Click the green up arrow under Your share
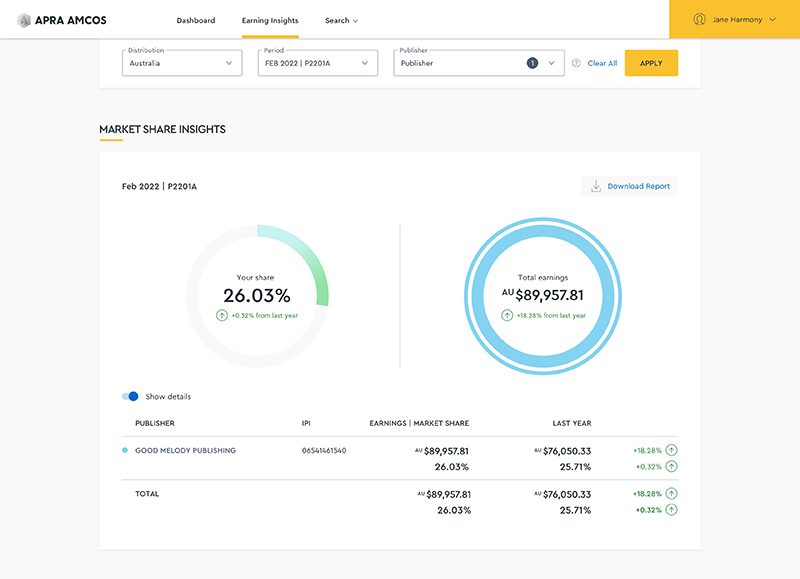The image size is (800, 579). click(x=223, y=315)
